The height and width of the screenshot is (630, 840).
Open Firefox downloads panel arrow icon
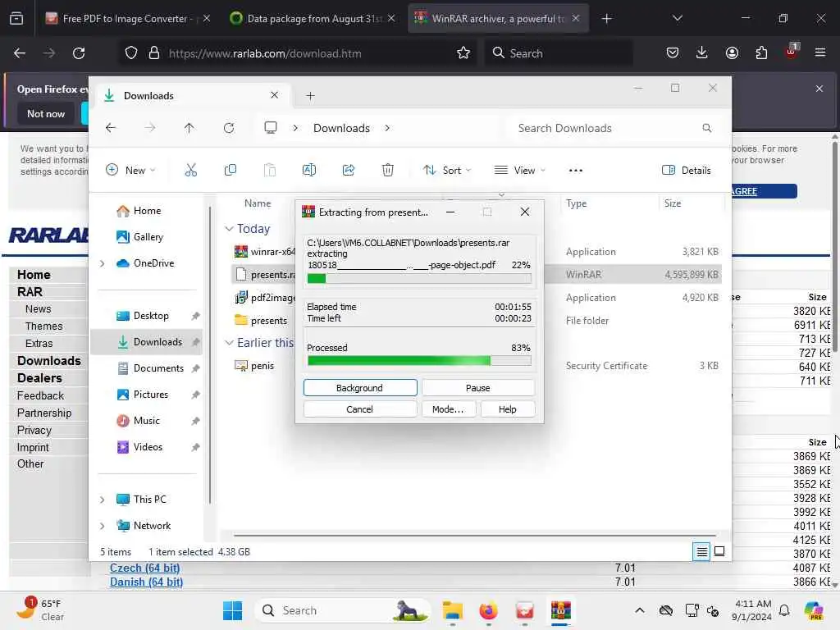tap(702, 52)
